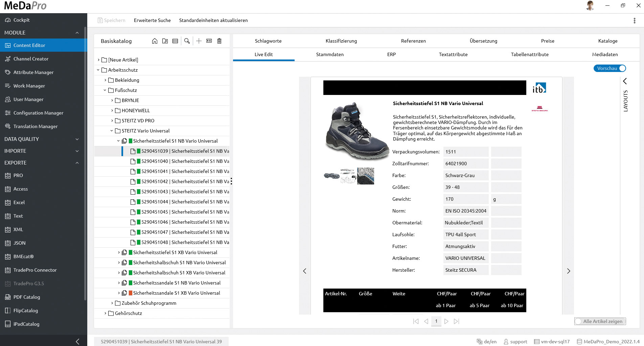644x346 pixels.
Task: Open the list view icon in Basiskatalog
Action: click(175, 41)
